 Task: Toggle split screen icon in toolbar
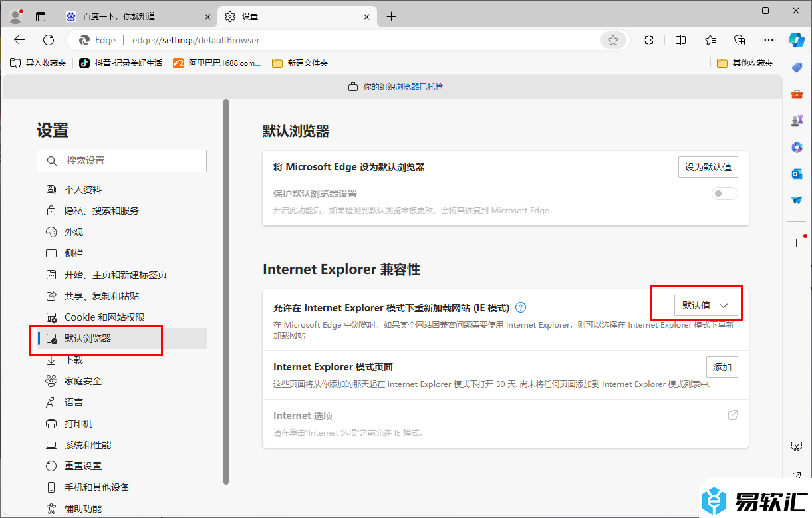[x=680, y=40]
